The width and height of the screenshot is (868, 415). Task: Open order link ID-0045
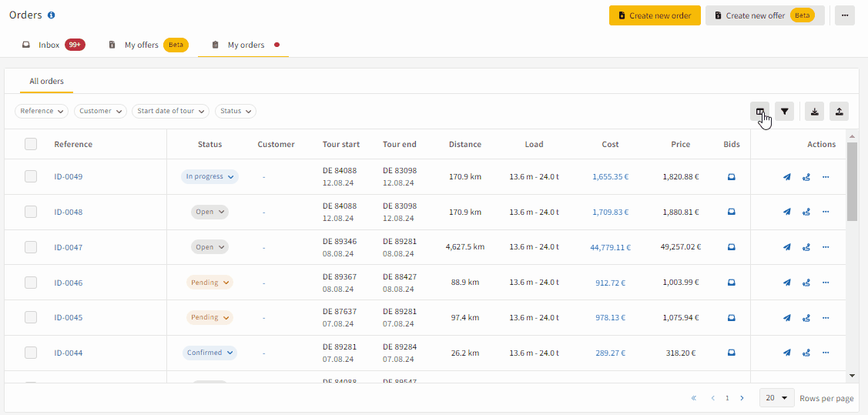68,318
